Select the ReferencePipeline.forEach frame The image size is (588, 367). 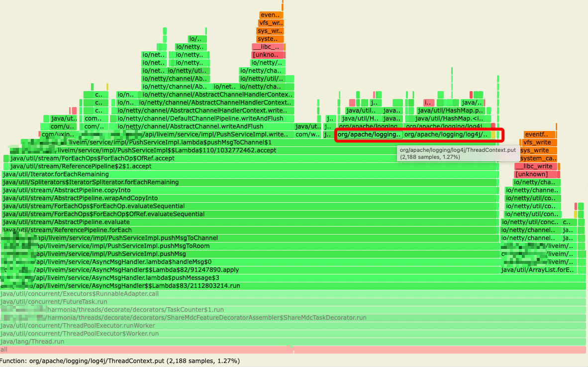(249, 230)
